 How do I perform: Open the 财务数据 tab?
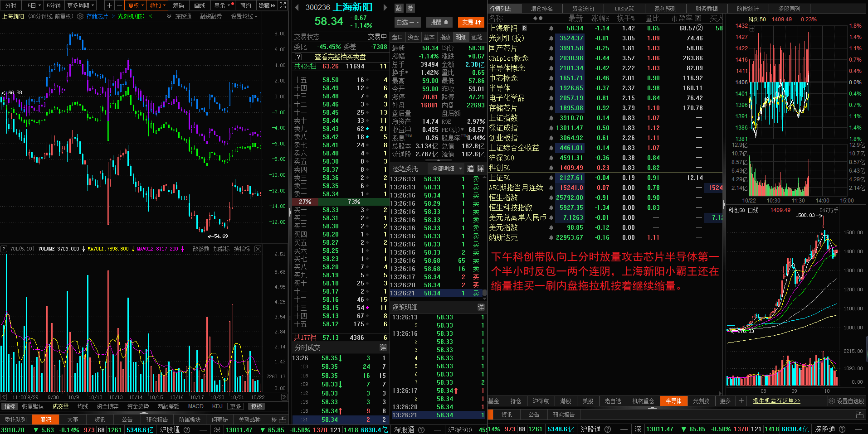pyautogui.click(x=707, y=9)
